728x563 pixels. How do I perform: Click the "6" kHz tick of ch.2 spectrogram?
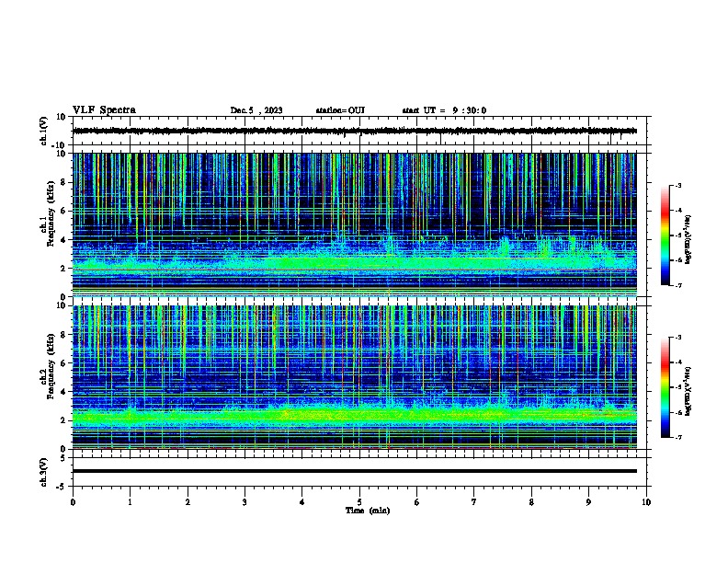(x=63, y=363)
